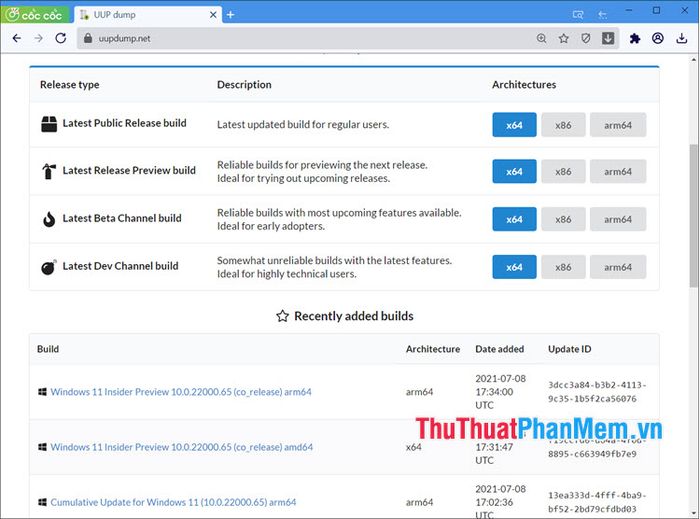Open the user profile icon
The width and height of the screenshot is (700, 519).
click(x=658, y=38)
